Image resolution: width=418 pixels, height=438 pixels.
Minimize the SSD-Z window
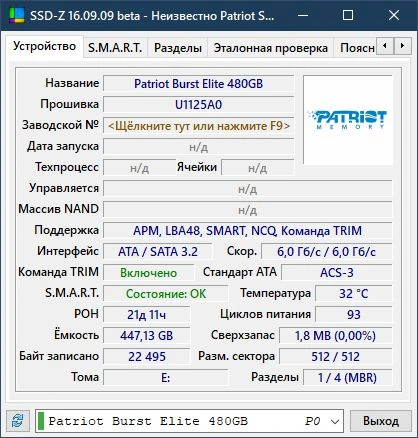coord(303,15)
